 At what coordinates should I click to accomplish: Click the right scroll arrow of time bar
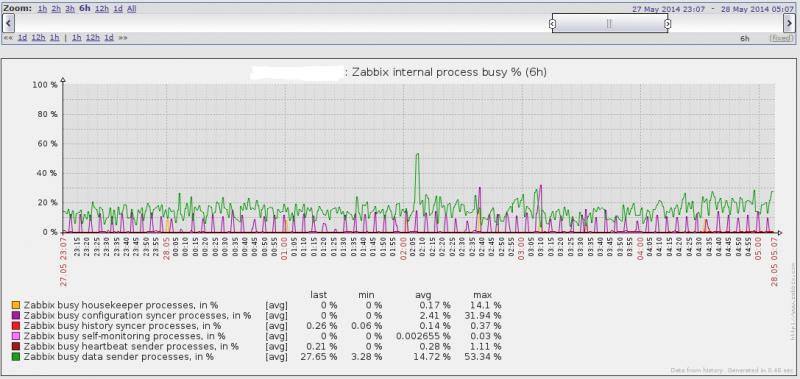789,23
